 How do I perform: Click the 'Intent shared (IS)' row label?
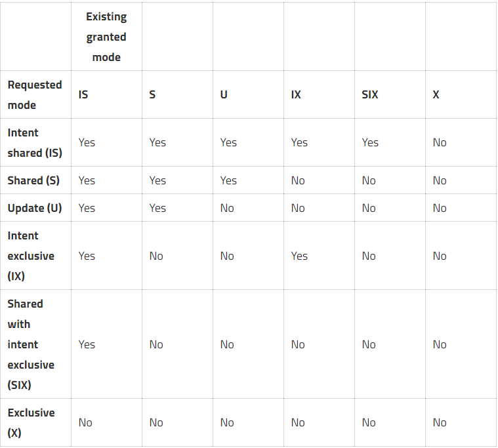[35, 142]
